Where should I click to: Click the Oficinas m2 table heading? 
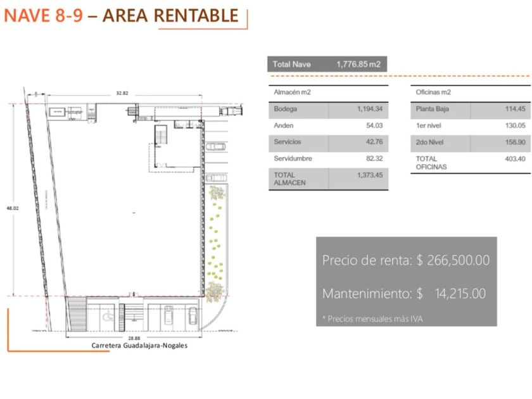[433, 92]
